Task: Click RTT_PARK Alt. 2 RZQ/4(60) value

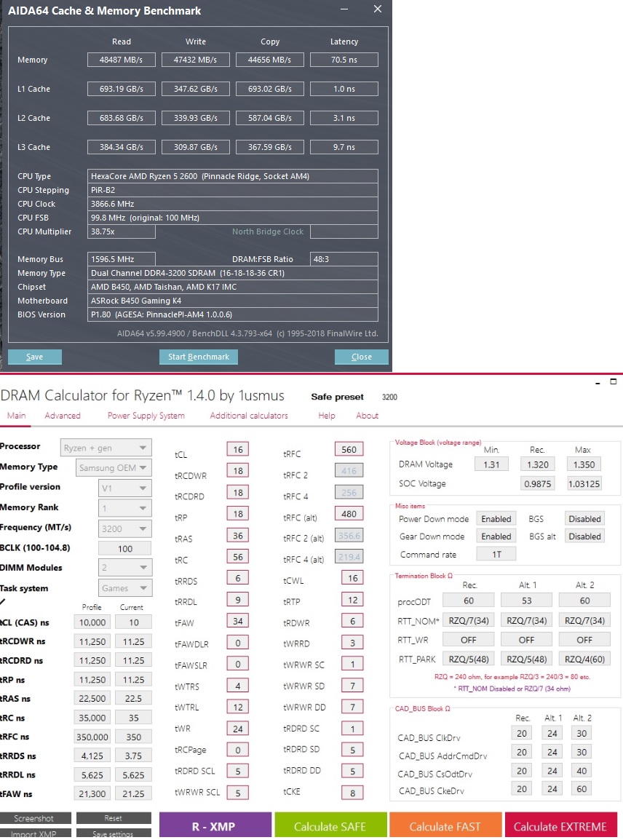Action: coord(584,659)
